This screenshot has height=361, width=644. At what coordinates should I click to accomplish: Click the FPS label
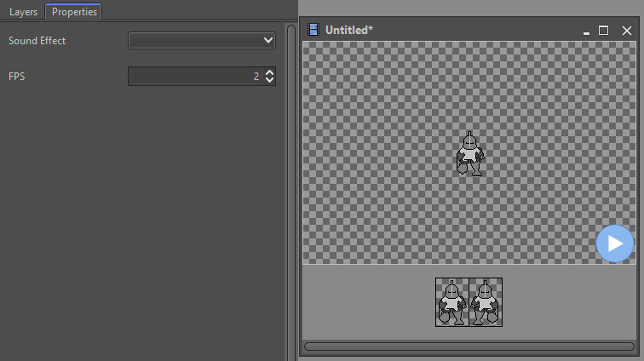click(17, 77)
